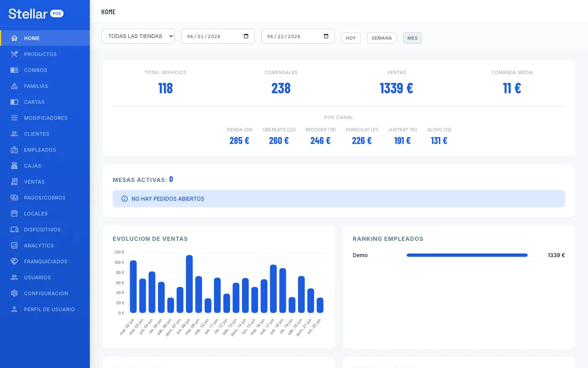Click the Ranking Empleados heading
This screenshot has width=588, height=368.
pos(388,239)
